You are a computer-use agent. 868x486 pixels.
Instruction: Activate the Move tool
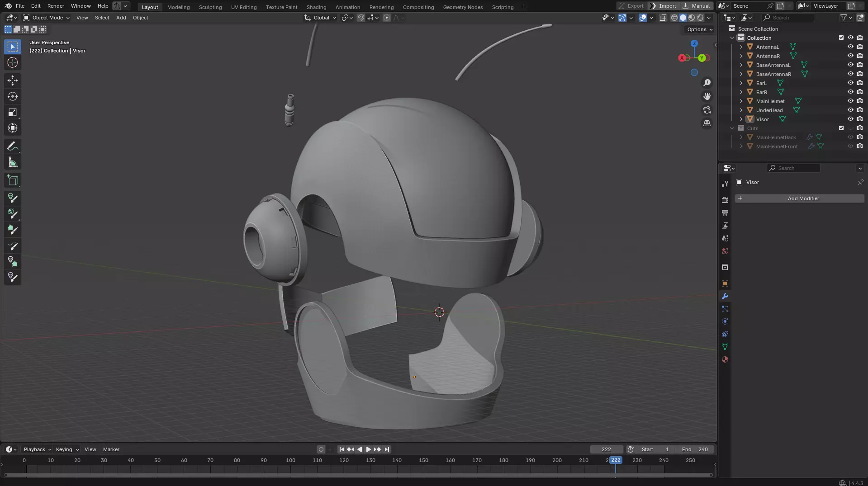pos(13,80)
